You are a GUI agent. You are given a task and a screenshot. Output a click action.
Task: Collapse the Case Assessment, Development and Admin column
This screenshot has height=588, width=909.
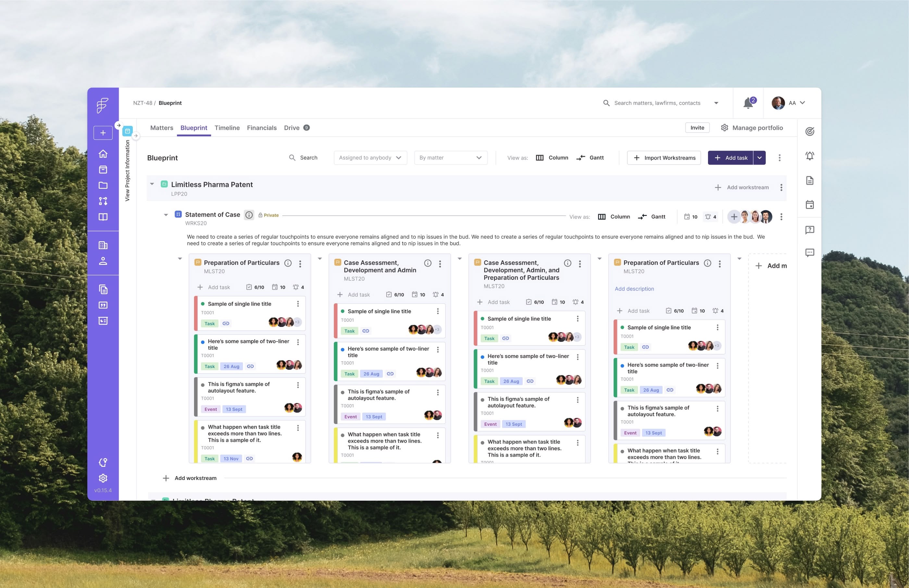[320, 259]
